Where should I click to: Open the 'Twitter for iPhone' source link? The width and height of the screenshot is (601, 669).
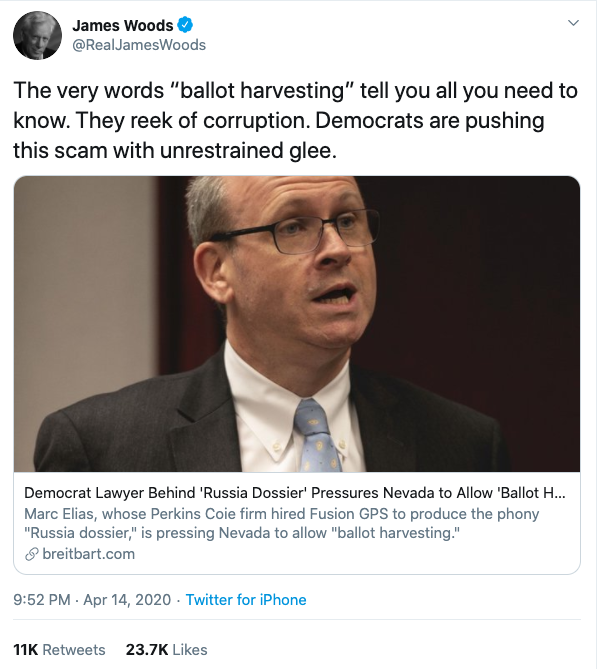pyautogui.click(x=246, y=600)
